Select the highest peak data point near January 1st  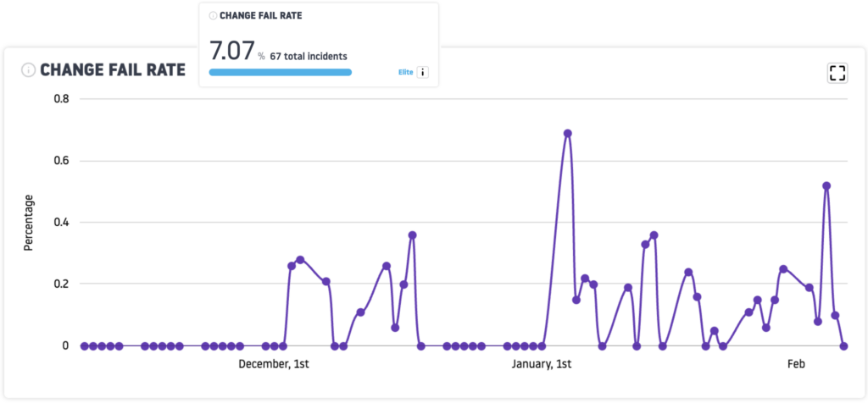[x=568, y=133]
